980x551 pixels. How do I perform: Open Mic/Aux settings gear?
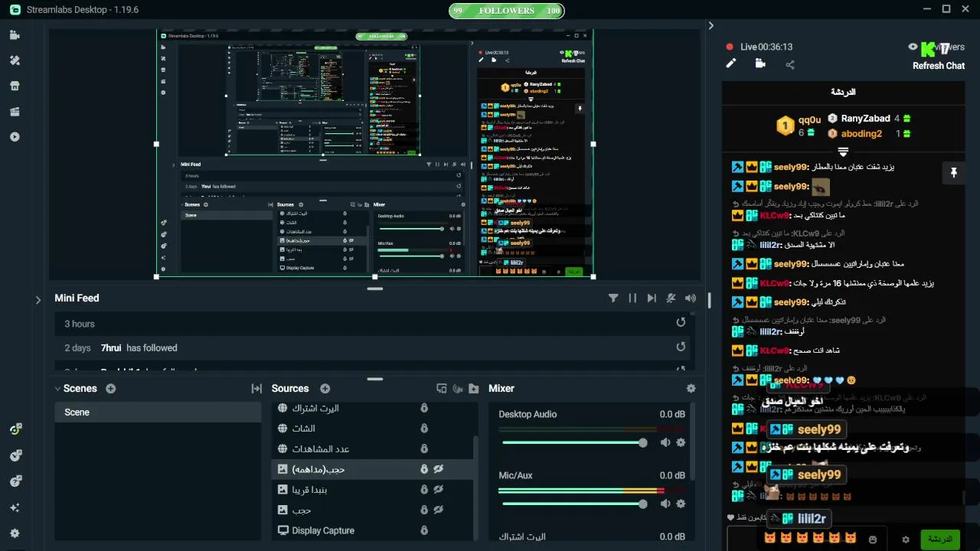(x=681, y=504)
